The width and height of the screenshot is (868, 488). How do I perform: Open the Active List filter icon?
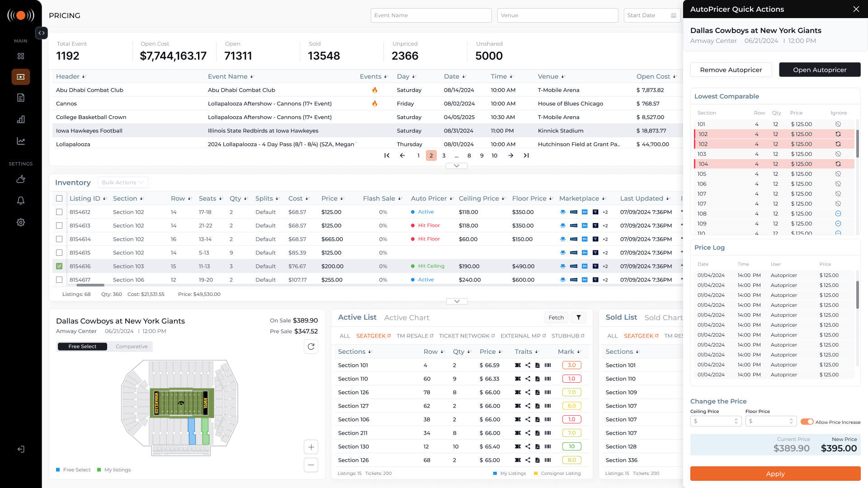[579, 318]
